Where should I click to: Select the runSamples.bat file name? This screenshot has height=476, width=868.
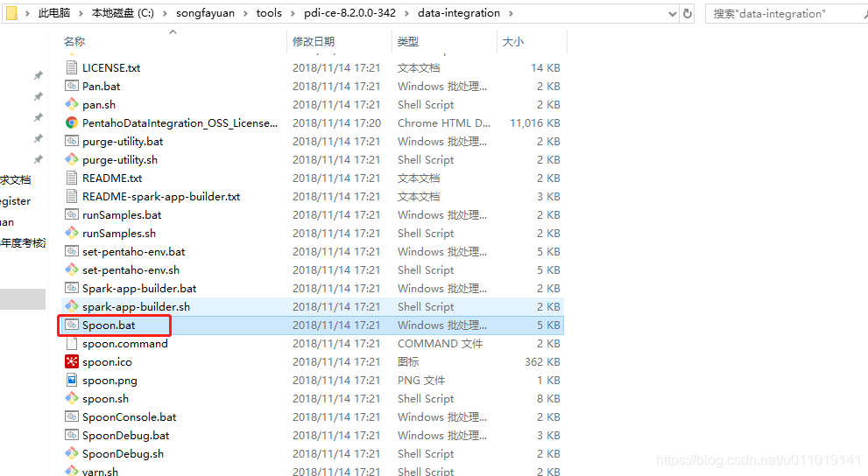[x=122, y=214]
